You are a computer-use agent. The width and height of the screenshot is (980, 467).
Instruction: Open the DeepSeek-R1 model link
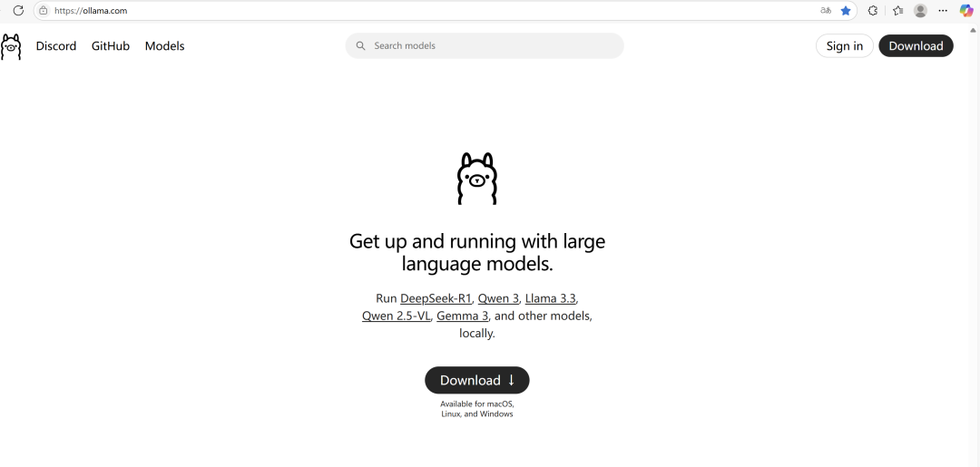(x=436, y=298)
